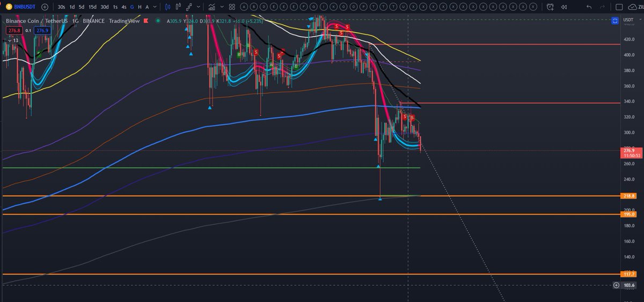Select the red horizontal line near 340
The height and width of the screenshot is (302, 644).
(510, 103)
